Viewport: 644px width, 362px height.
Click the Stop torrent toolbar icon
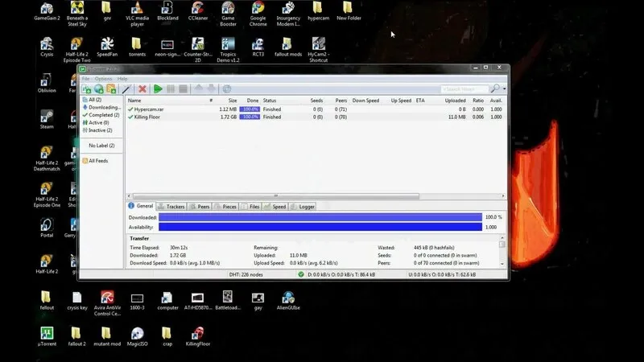(183, 88)
